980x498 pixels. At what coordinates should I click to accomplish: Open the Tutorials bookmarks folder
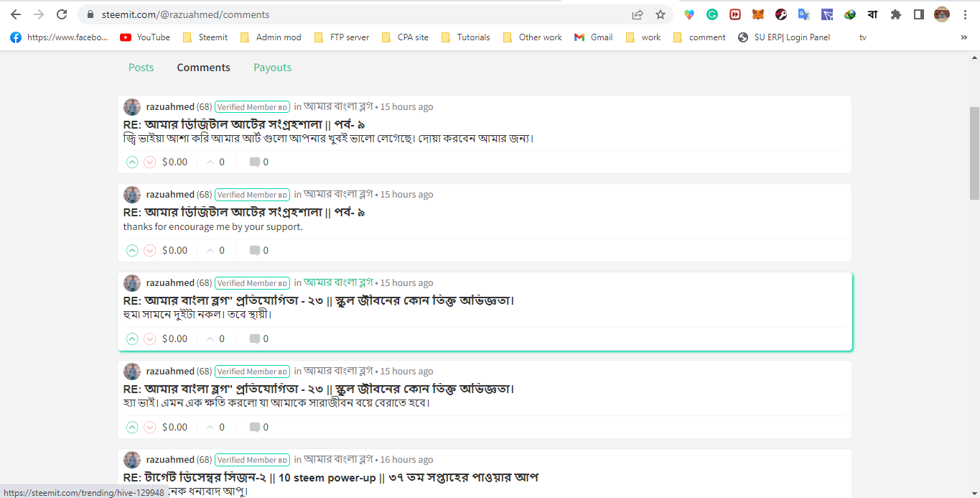coord(466,37)
